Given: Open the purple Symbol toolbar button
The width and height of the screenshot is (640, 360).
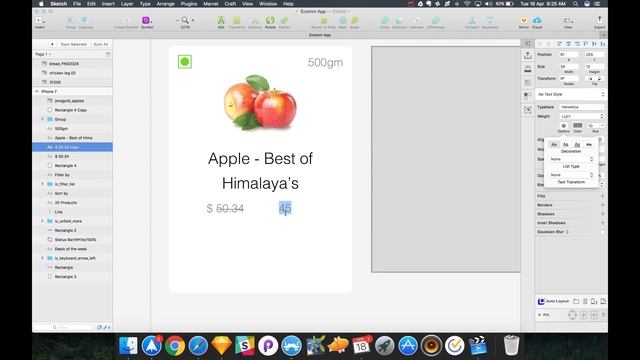Looking at the screenshot, I should 146,20.
